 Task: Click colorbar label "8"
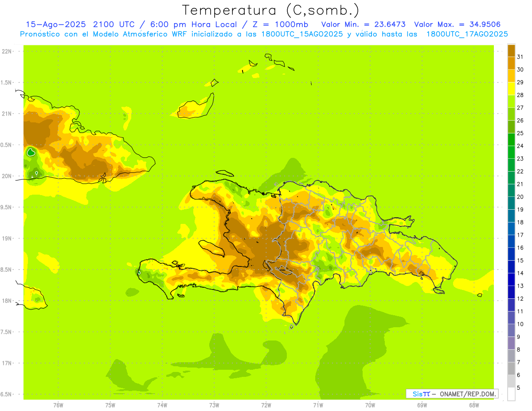[518, 349]
